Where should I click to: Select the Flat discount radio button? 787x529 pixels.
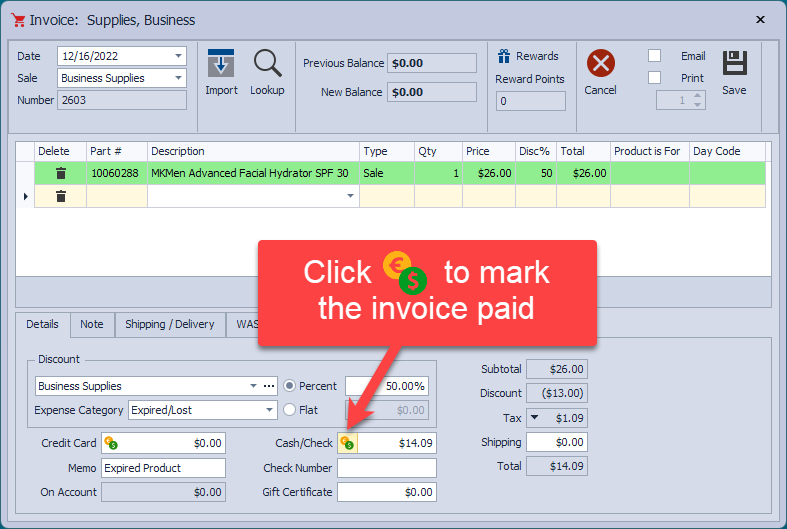[289, 410]
